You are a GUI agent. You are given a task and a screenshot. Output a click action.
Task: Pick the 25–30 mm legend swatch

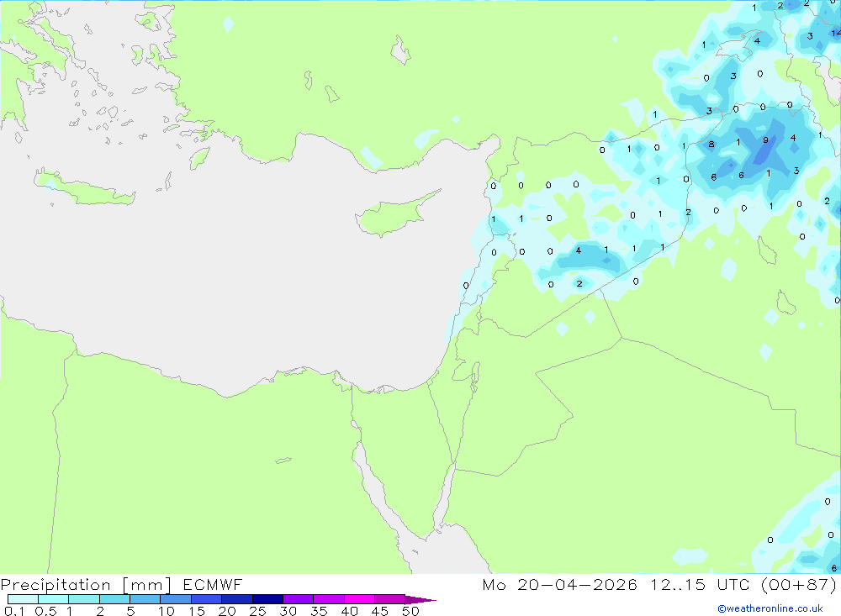pos(267,599)
